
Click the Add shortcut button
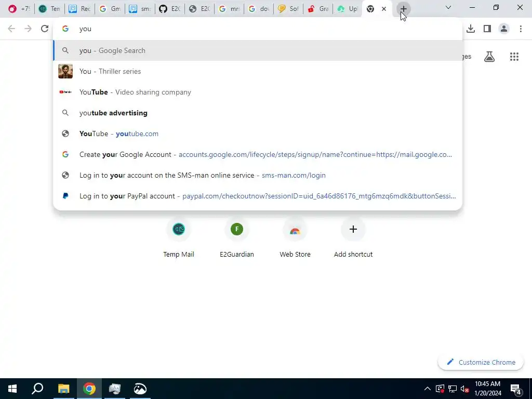[x=353, y=238]
